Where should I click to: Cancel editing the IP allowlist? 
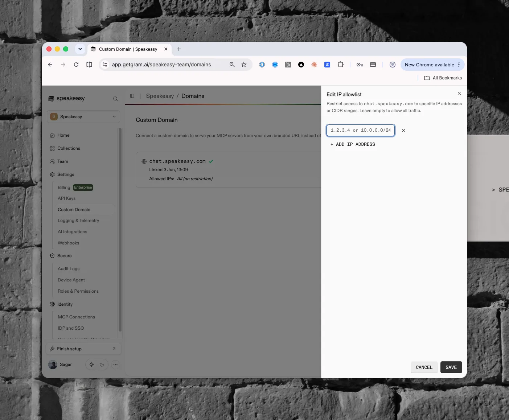424,367
